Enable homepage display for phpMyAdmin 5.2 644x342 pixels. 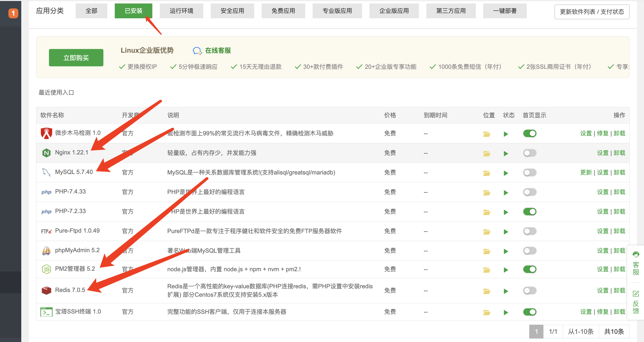(529, 250)
